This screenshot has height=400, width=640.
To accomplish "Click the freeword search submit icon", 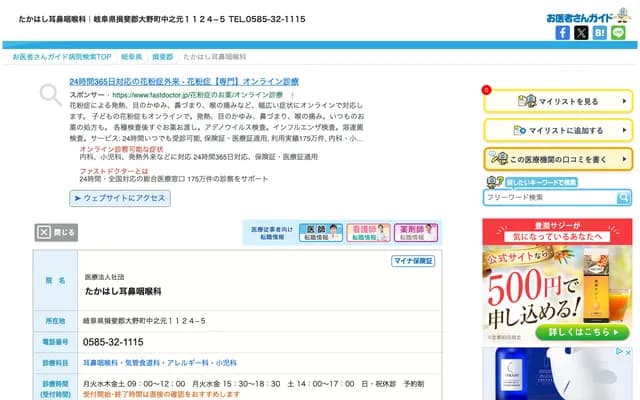I will [x=623, y=198].
